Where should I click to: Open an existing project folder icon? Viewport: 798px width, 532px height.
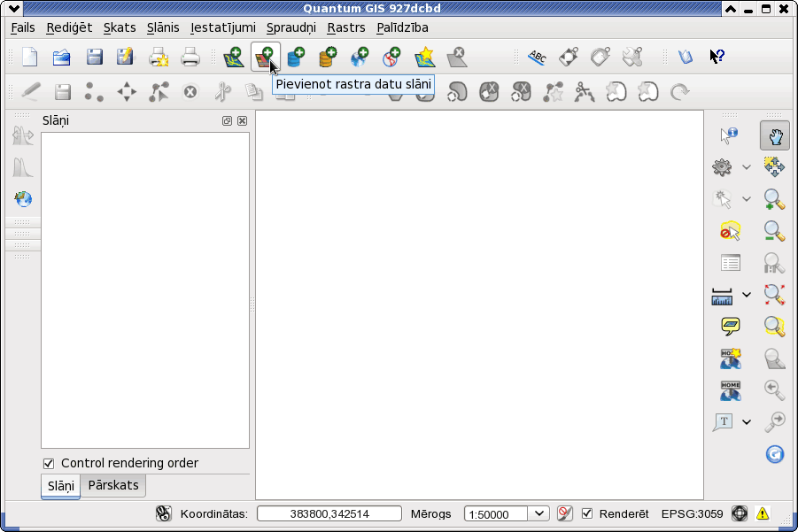click(62, 57)
